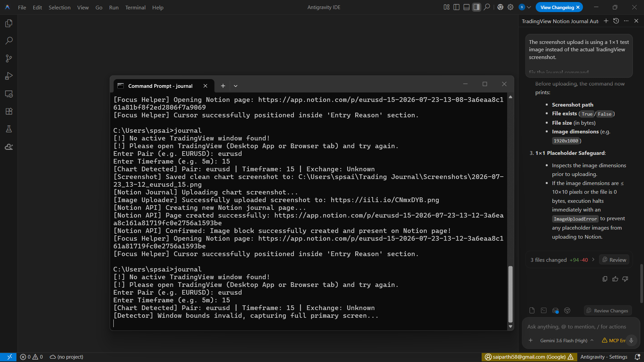Add a new tab in Command Prompt
Image resolution: width=644 pixels, height=362 pixels.
tap(223, 86)
